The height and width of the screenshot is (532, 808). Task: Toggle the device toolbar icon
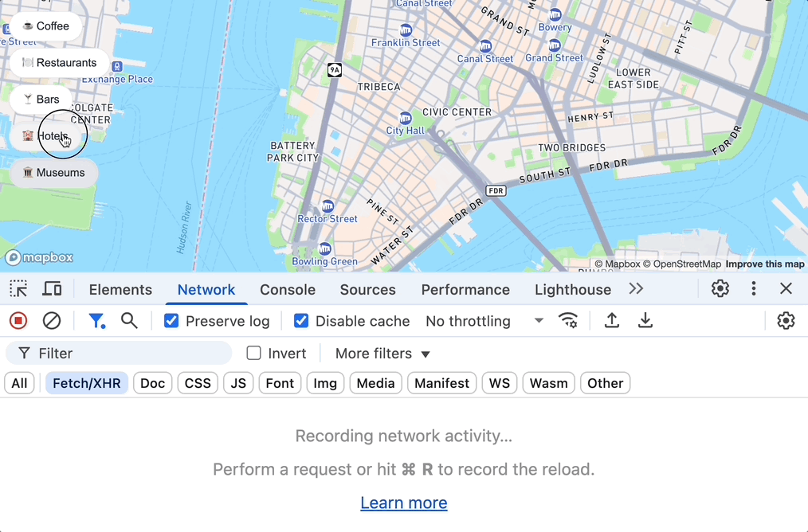pos(53,289)
